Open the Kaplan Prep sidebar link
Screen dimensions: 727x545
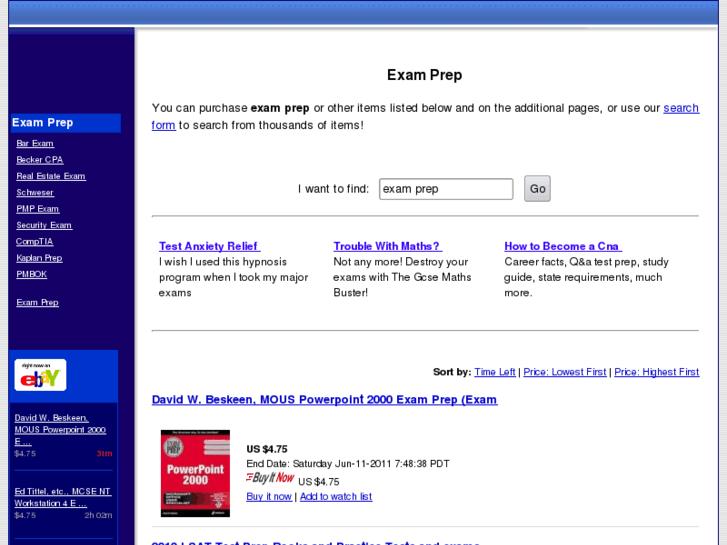point(39,257)
